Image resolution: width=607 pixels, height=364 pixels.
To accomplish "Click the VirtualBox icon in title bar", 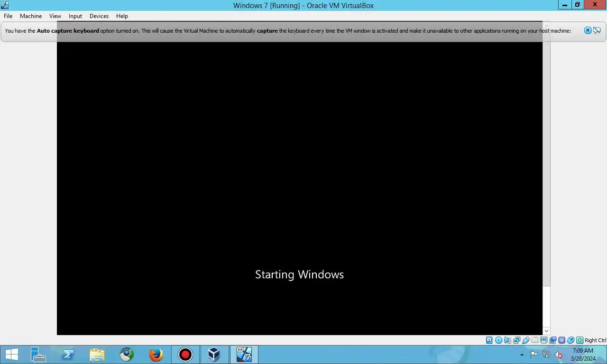I will click(5, 5).
